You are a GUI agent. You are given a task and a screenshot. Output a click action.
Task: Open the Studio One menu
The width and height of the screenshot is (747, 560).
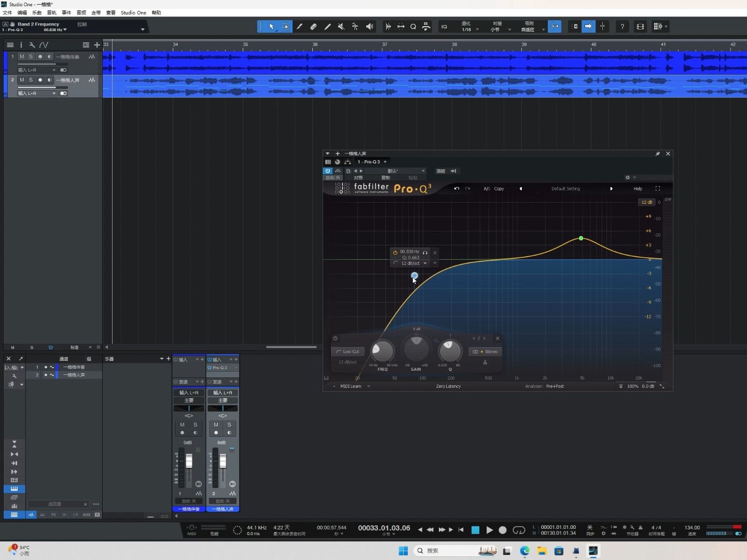pos(133,12)
